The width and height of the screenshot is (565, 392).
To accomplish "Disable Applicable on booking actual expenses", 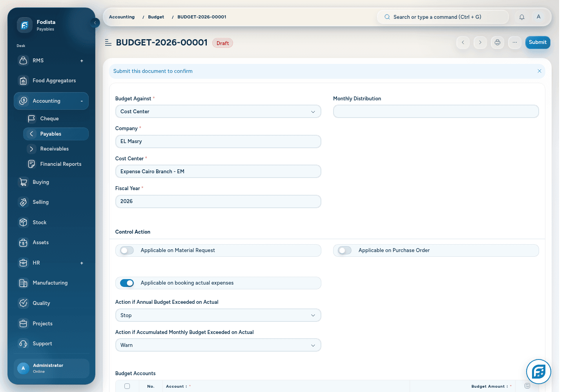I will tap(127, 283).
